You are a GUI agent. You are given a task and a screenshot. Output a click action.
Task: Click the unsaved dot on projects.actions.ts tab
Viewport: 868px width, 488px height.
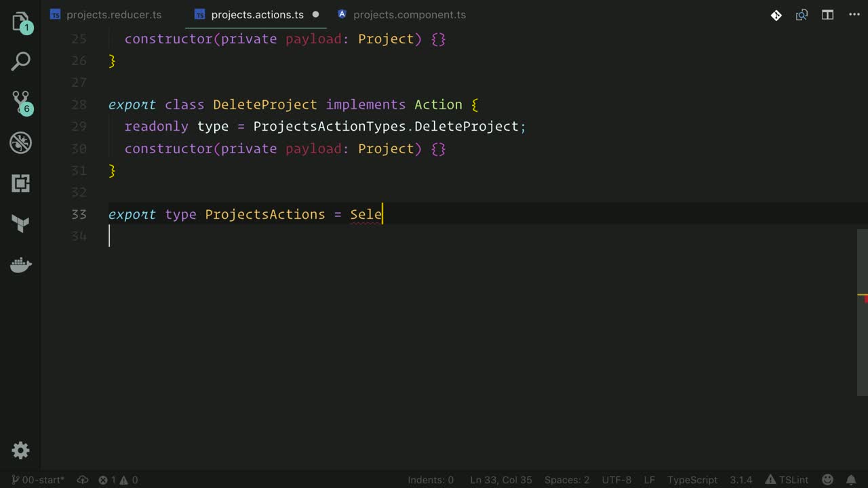tap(315, 15)
